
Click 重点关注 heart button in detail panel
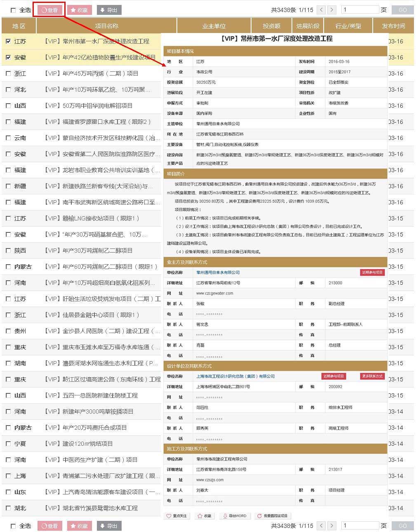click(176, 516)
